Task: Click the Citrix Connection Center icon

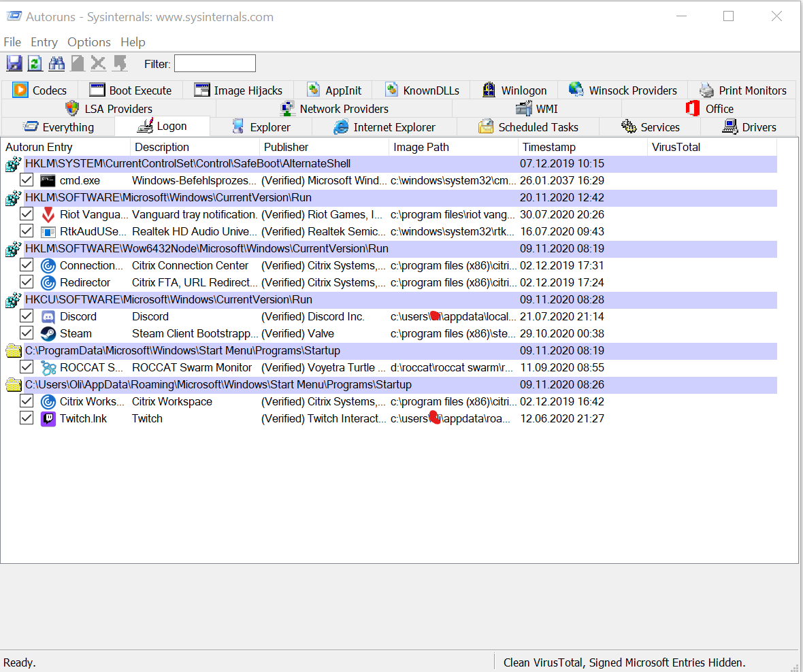Action: tap(48, 266)
